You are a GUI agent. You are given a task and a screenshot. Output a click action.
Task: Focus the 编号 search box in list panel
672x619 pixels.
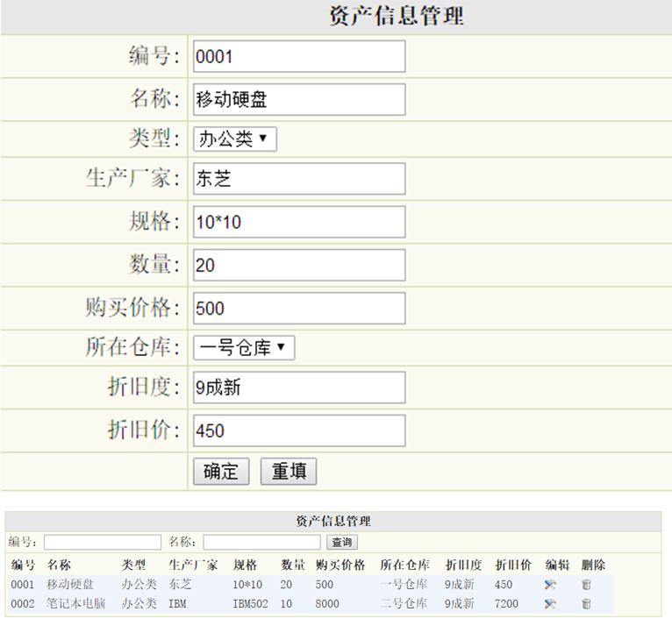[103, 543]
